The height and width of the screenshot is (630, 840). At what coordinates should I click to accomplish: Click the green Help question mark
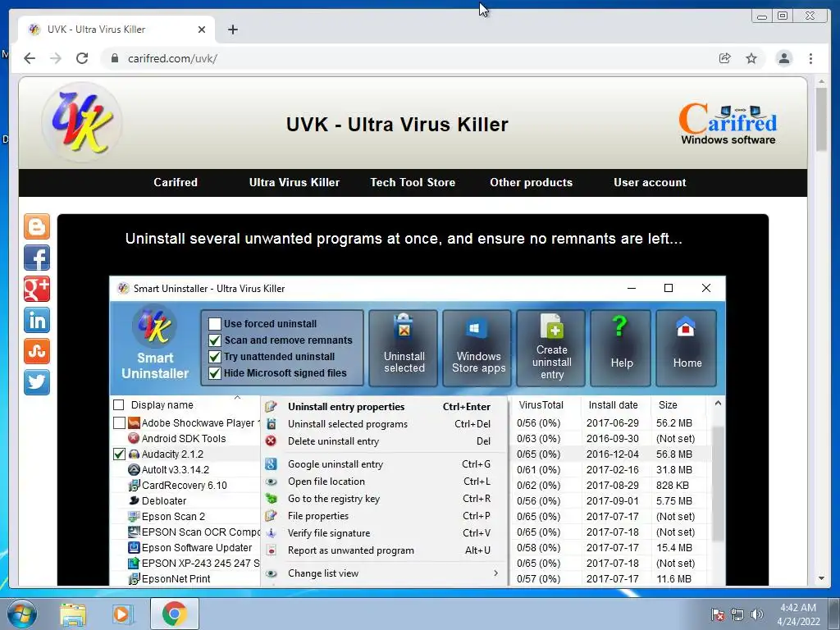coord(620,326)
